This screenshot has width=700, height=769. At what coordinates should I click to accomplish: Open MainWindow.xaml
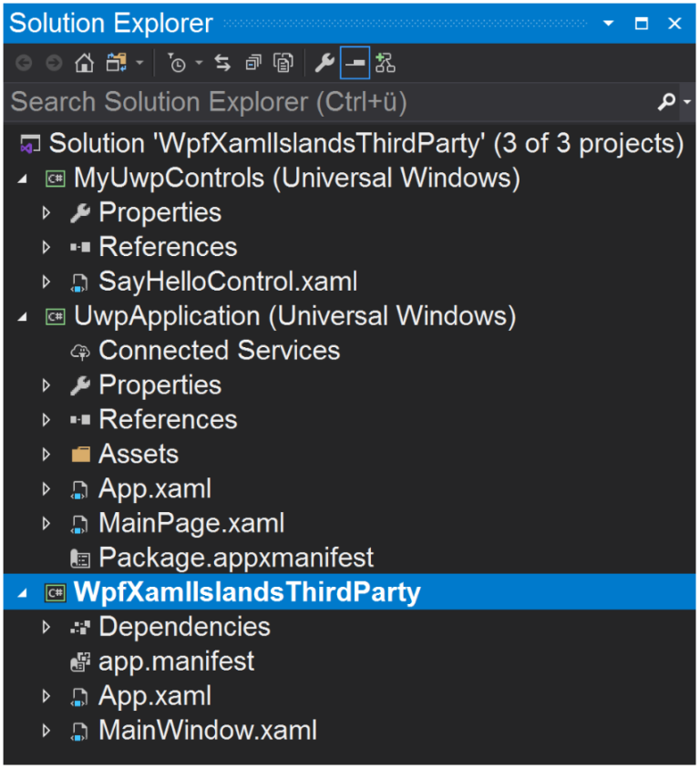click(207, 730)
